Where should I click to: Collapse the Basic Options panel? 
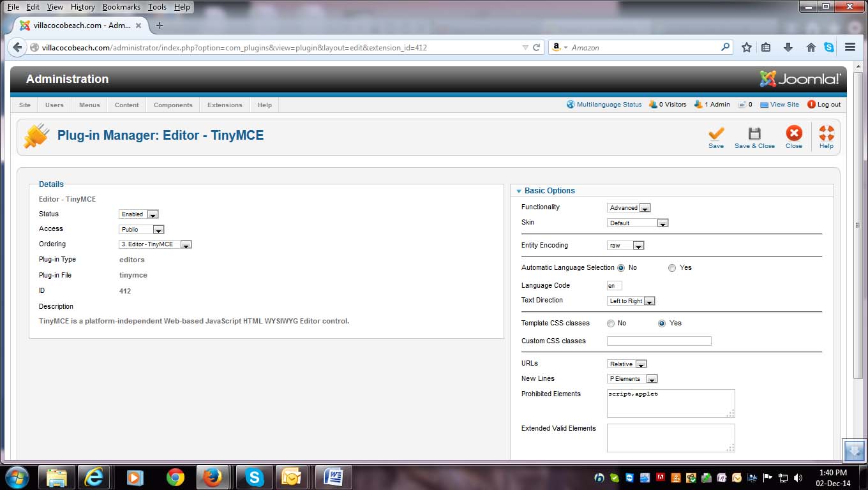(550, 191)
